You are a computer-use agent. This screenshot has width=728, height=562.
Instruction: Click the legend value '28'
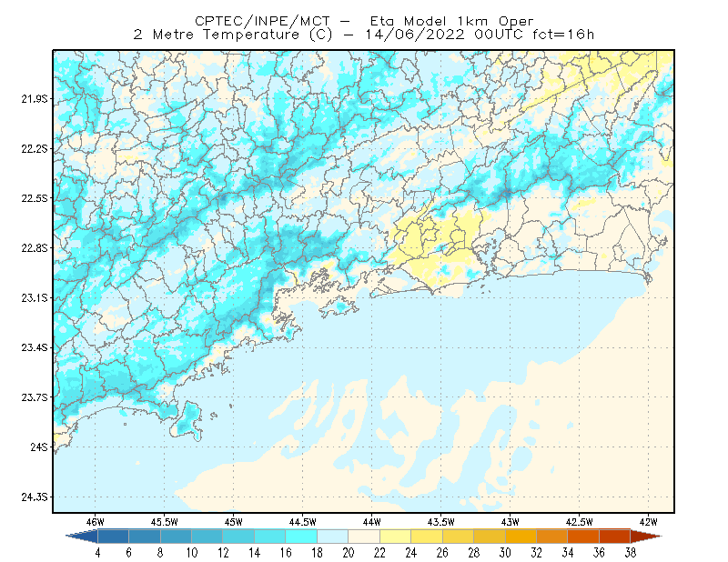coord(473,553)
